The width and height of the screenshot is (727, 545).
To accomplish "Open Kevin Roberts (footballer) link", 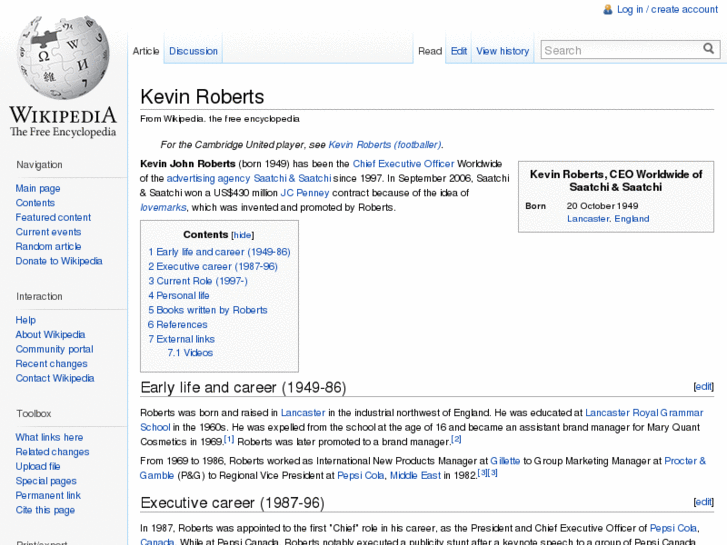I will [385, 145].
